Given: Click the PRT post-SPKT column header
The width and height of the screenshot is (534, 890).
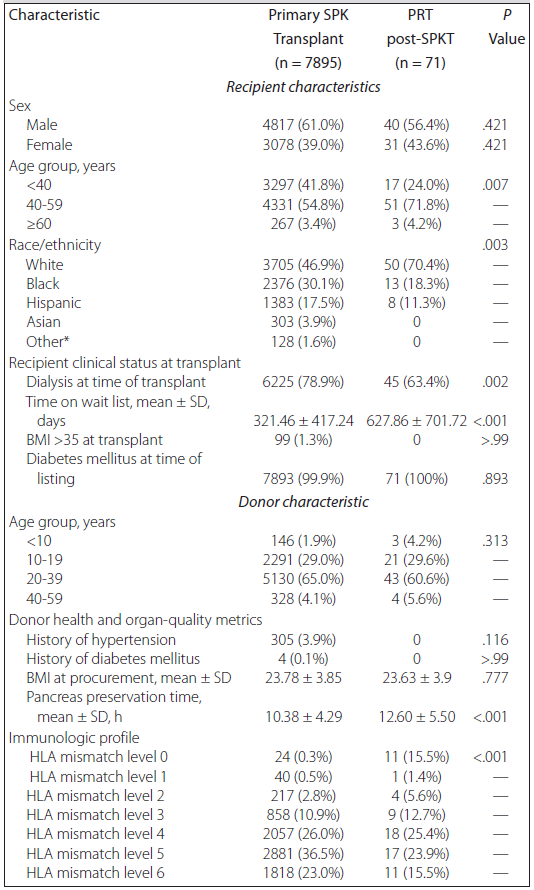Looking at the screenshot, I should [x=420, y=39].
